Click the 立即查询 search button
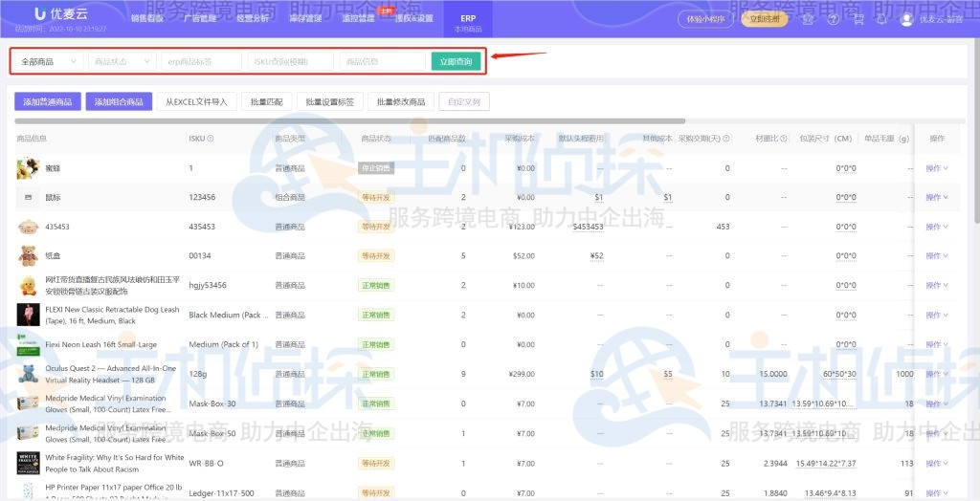980x501 pixels. pos(456,61)
